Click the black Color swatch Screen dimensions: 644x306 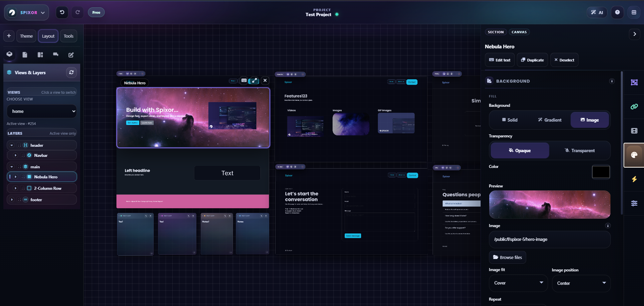tap(601, 172)
